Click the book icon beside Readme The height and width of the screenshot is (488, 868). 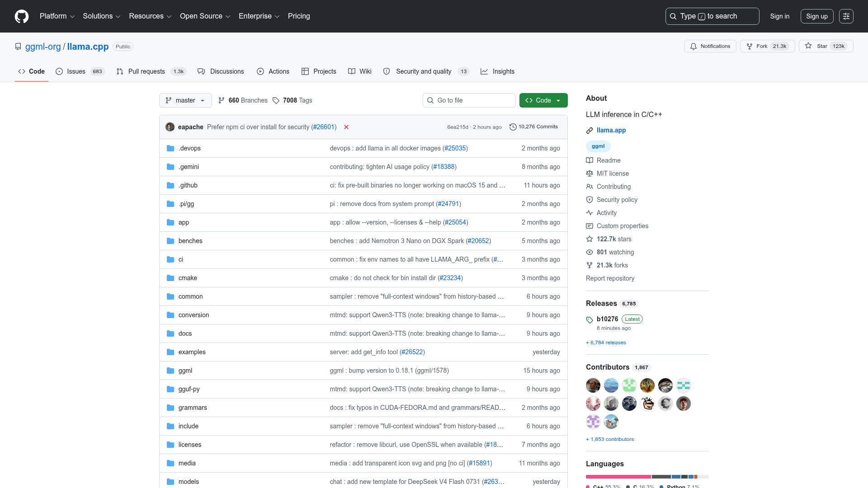click(x=590, y=160)
